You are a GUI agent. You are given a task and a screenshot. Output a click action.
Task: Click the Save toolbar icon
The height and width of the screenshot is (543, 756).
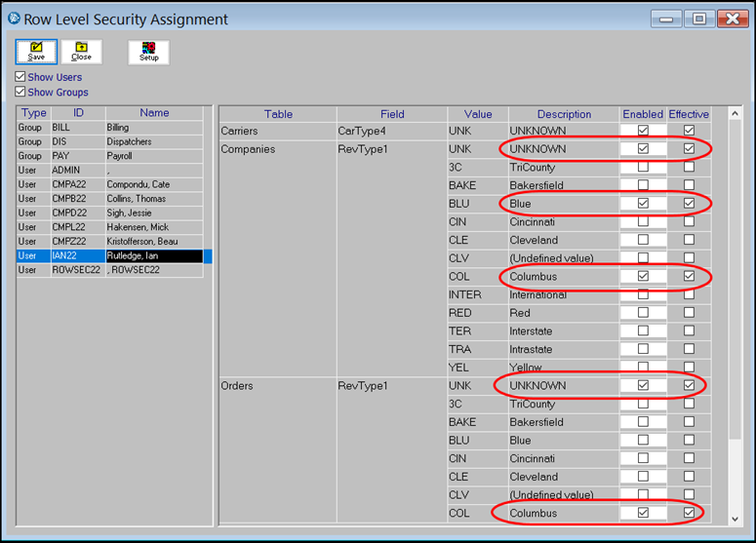tap(36, 52)
